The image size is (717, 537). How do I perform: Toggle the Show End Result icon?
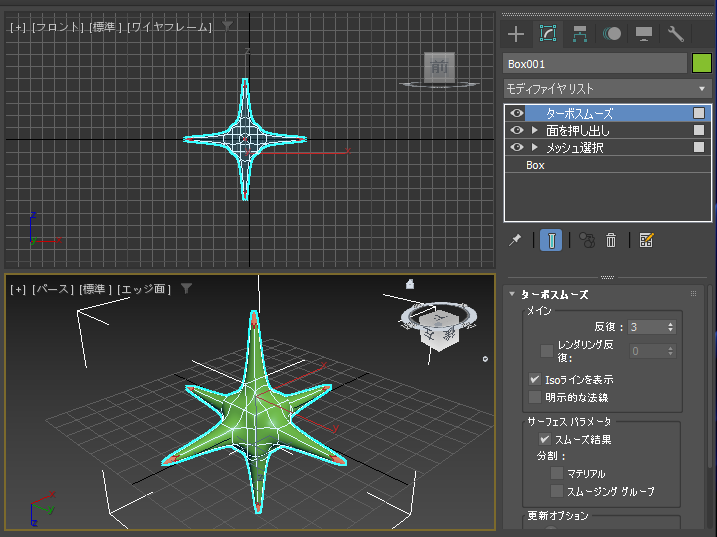coord(551,240)
